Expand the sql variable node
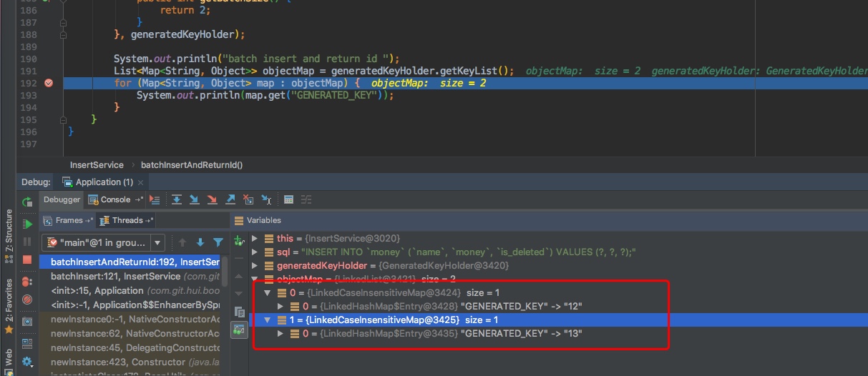 pyautogui.click(x=255, y=252)
